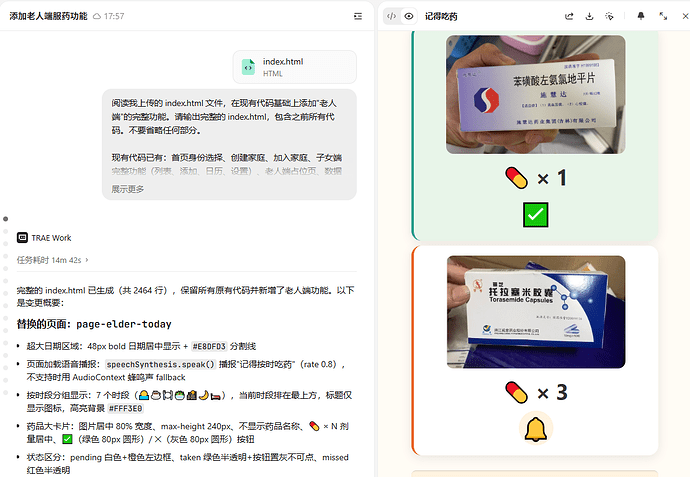This screenshot has width=690, height=477.
Task: Download the 记得吃药 page
Action: [589, 16]
